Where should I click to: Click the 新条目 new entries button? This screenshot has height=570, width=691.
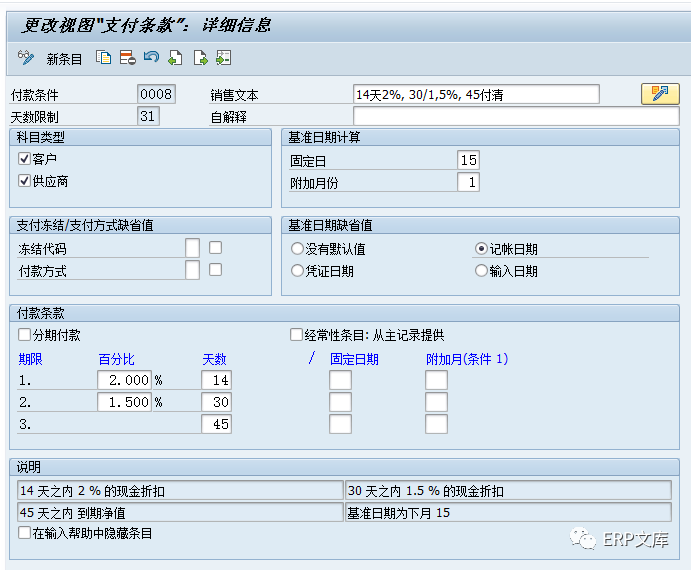tap(64, 59)
